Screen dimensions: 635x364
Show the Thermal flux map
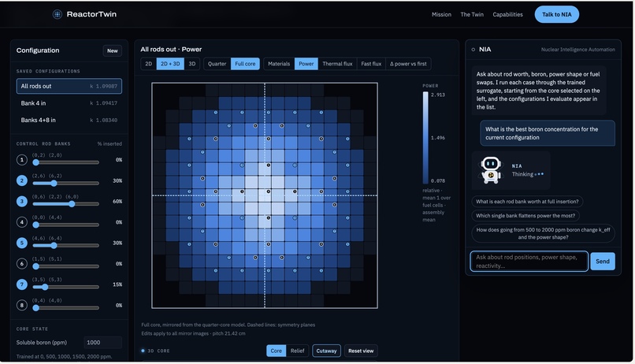coord(337,64)
